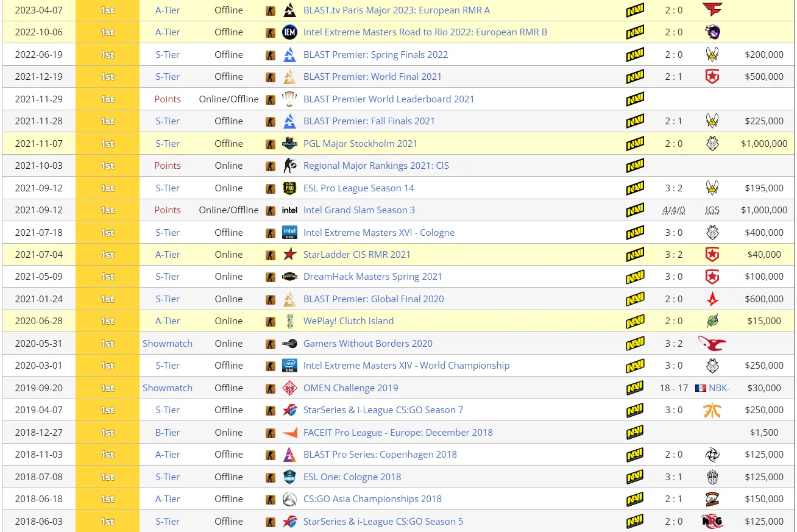Click the StarLadder star icon for CIS RMR 2021
This screenshot has height=532, width=797.
click(x=290, y=254)
